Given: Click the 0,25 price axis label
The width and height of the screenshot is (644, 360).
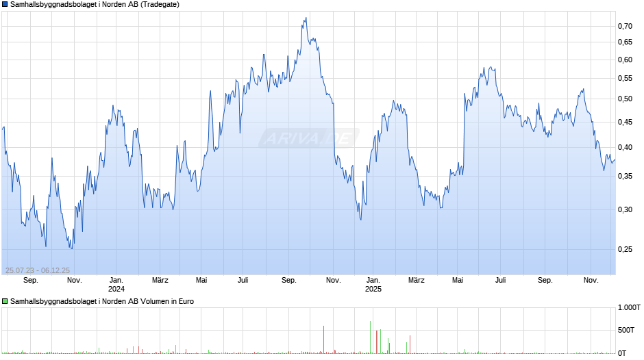Looking at the screenshot, I should [x=625, y=250].
